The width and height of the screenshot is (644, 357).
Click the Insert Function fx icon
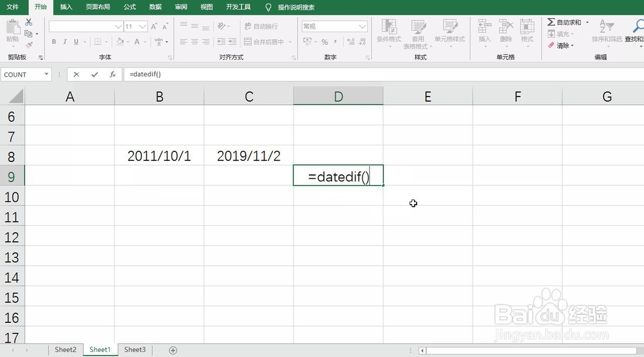coord(113,74)
